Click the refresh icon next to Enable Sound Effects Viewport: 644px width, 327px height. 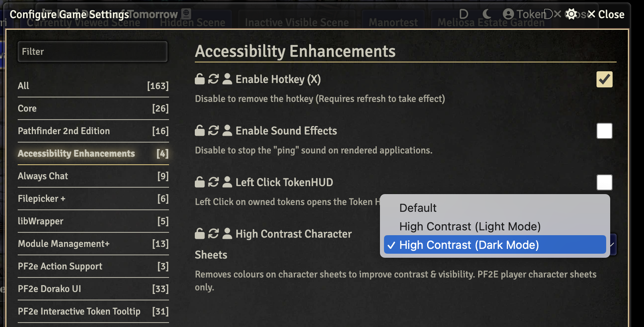213,130
